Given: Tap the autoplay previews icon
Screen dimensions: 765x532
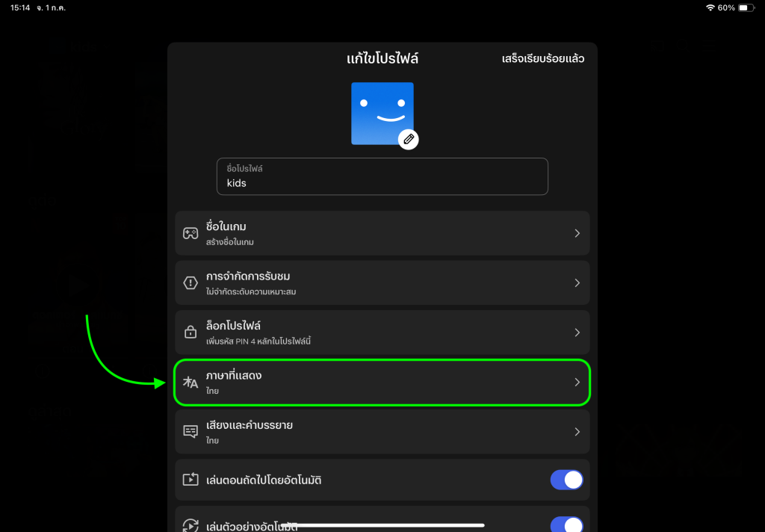Looking at the screenshot, I should pos(191,525).
